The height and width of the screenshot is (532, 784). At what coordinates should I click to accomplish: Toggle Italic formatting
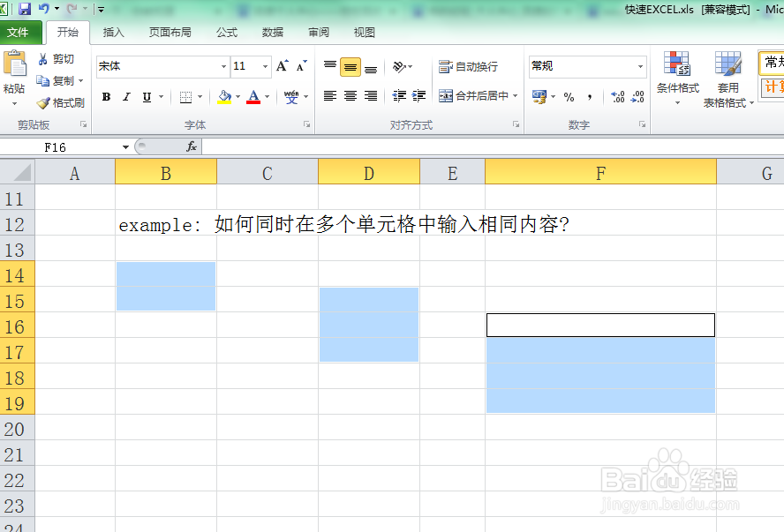[126, 97]
